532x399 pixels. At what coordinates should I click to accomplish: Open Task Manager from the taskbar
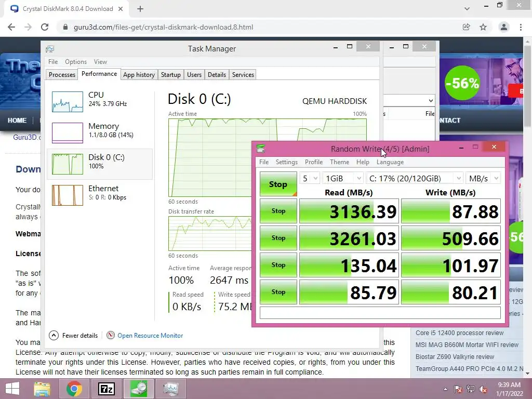(170, 389)
